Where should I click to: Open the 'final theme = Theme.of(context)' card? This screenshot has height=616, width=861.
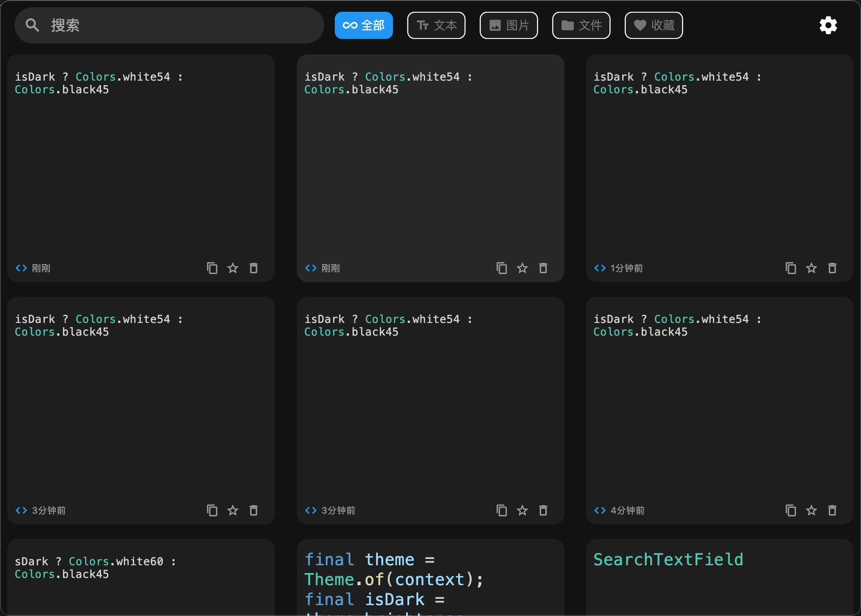coord(430,577)
